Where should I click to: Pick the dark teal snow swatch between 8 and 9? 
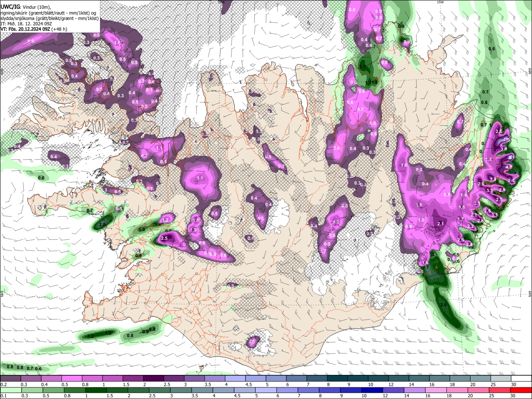(x=337, y=379)
